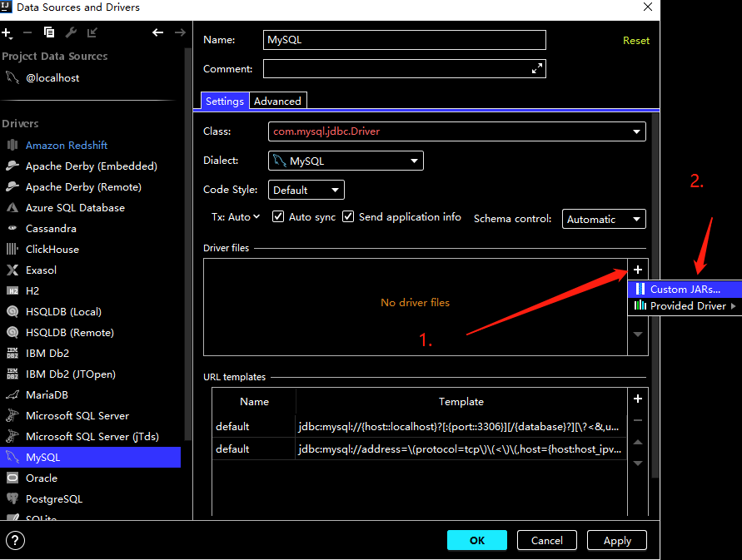Select the jdbc:mysql://address= template cell
Screen dimensions: 742x560
[461, 448]
